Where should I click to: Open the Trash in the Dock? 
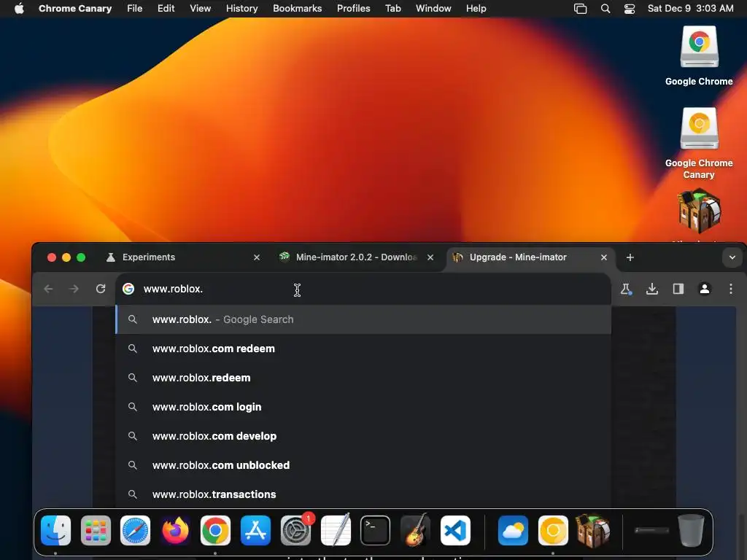(x=691, y=530)
